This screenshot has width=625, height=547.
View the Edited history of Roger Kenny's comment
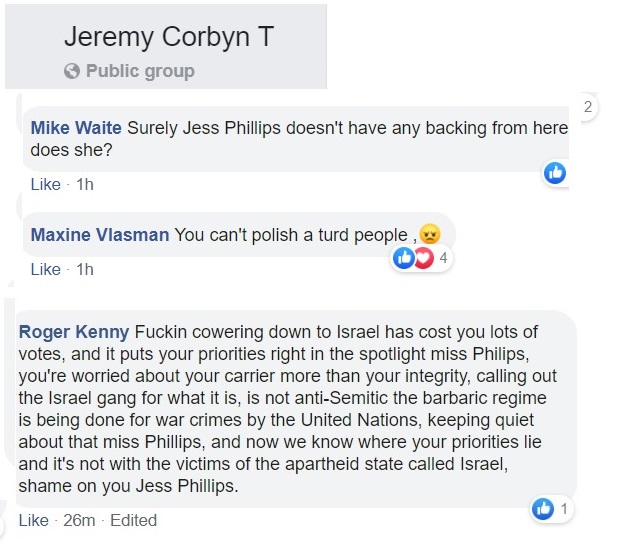(133, 520)
